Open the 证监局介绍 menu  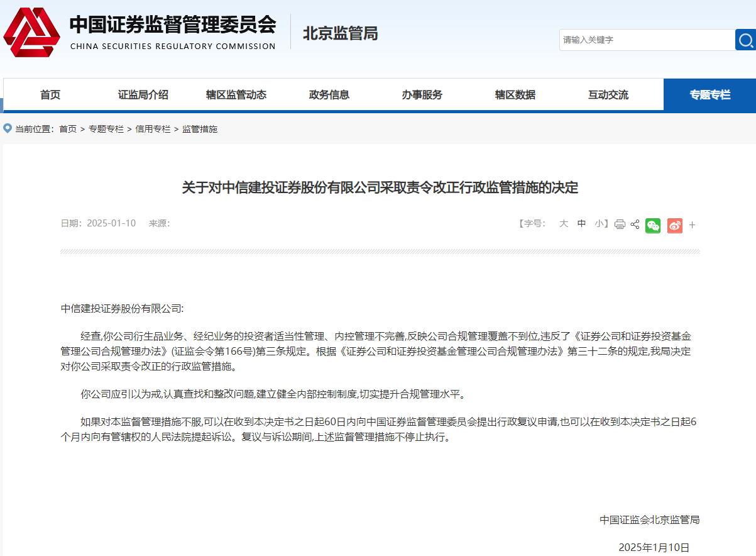(x=143, y=95)
